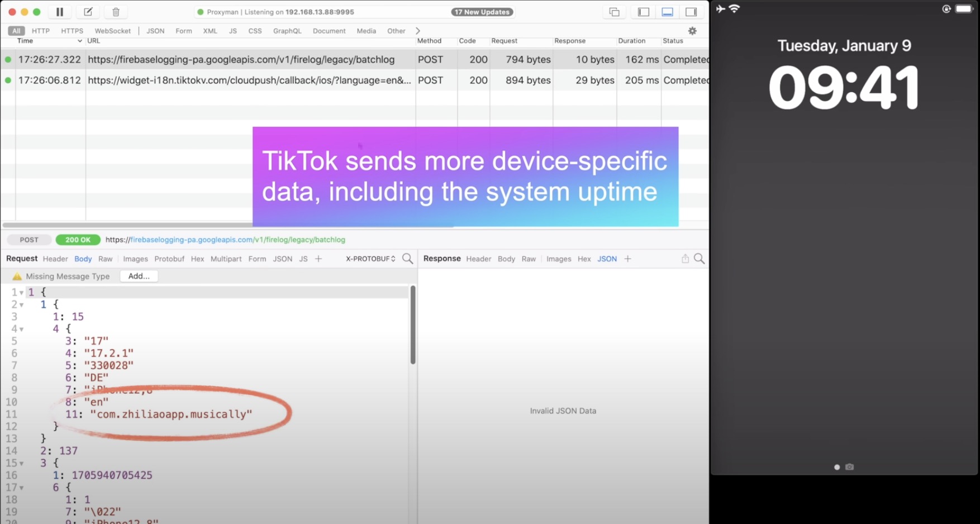Click the 17 New Updates badge
Screen dimensions: 980x524
pyautogui.click(x=482, y=12)
